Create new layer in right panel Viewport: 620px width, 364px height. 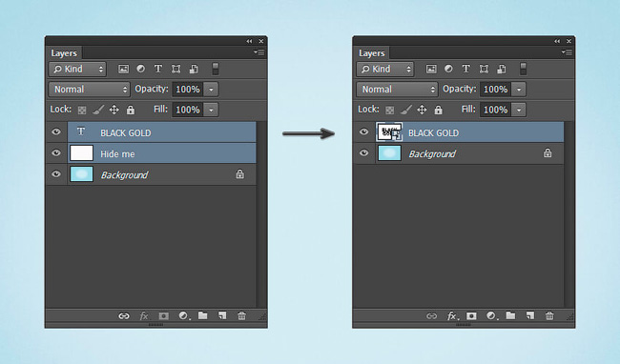click(529, 315)
